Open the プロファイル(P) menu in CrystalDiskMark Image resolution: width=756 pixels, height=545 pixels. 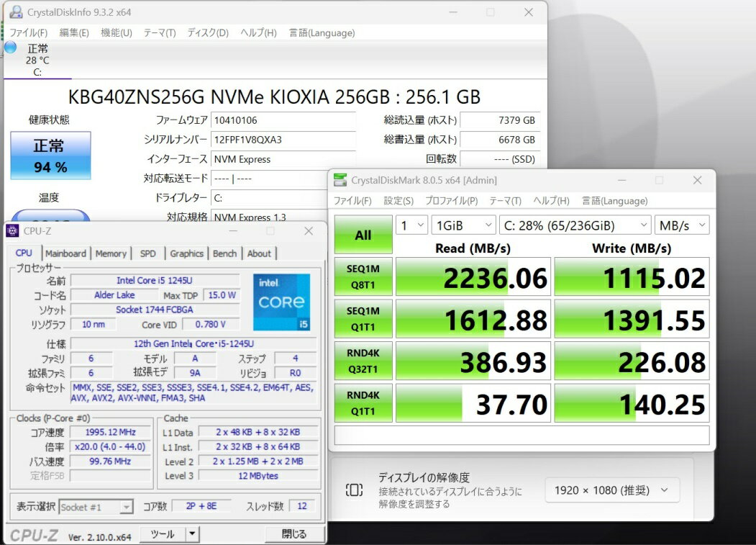tap(451, 201)
